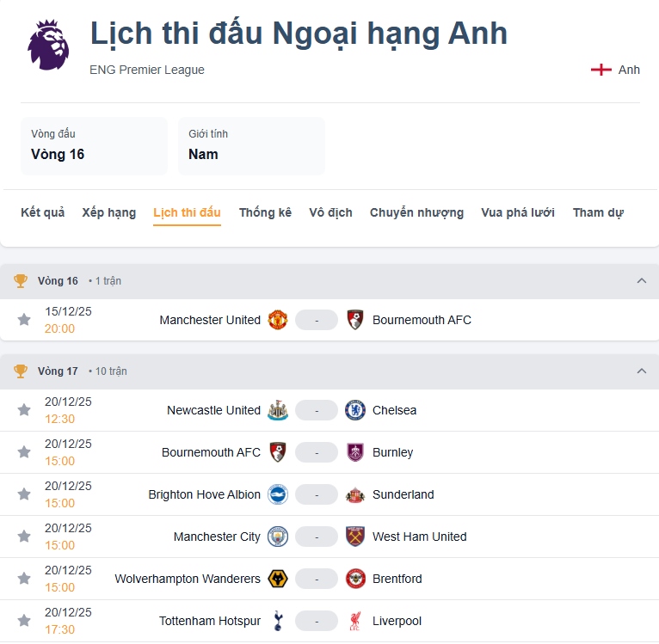
Task: Open the Brighton Hove Albion team link
Action: coord(204,494)
